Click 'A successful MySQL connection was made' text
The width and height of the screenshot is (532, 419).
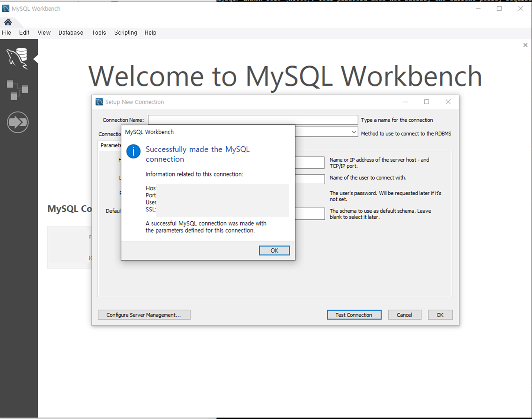(206, 227)
